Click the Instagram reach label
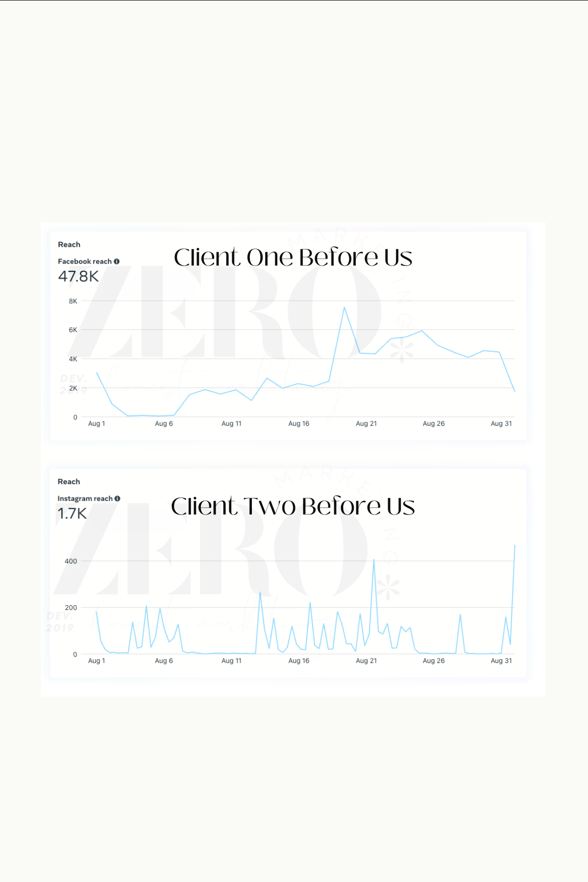Viewport: 588px width, 882px height. 85,499
